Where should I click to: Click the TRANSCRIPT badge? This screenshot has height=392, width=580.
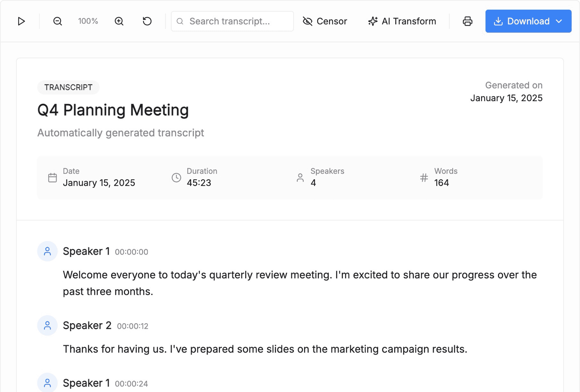coord(69,87)
